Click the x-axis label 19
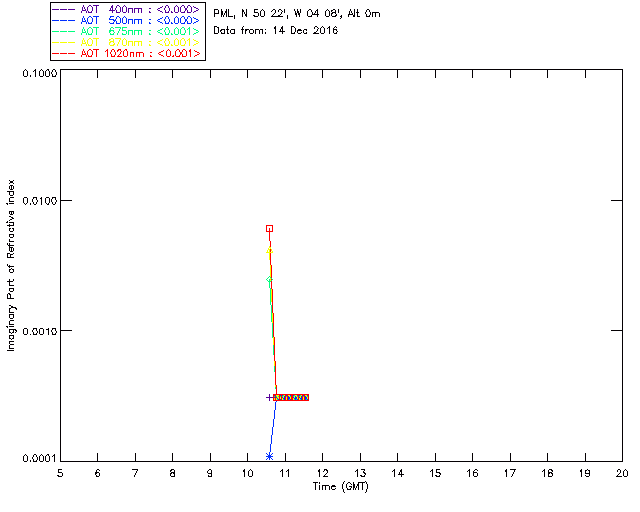Image resolution: width=640 pixels, height=512 pixels. coord(585,473)
